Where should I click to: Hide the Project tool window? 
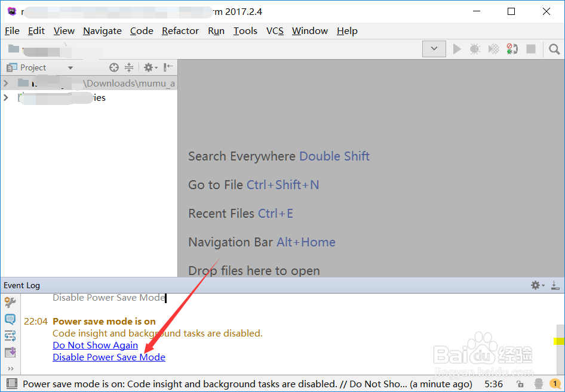[x=168, y=67]
